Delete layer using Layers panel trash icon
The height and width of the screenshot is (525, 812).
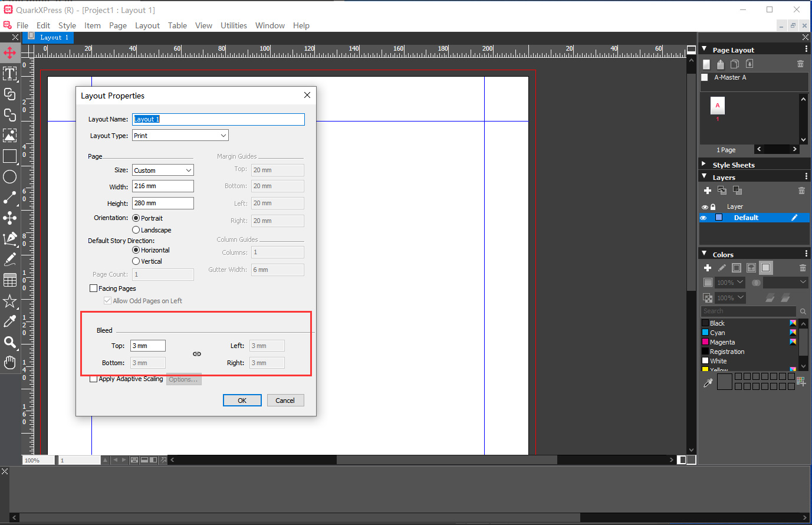click(x=801, y=191)
